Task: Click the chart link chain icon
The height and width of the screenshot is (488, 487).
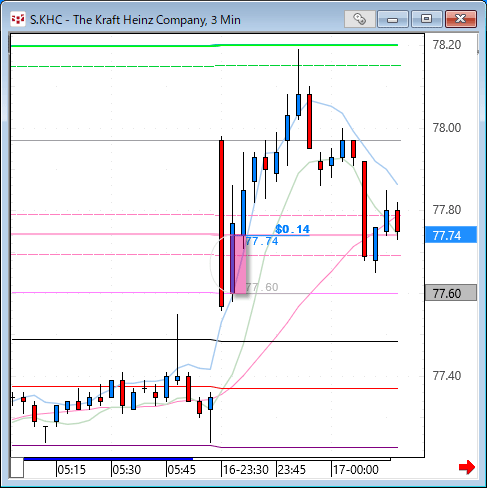Action: [359, 19]
